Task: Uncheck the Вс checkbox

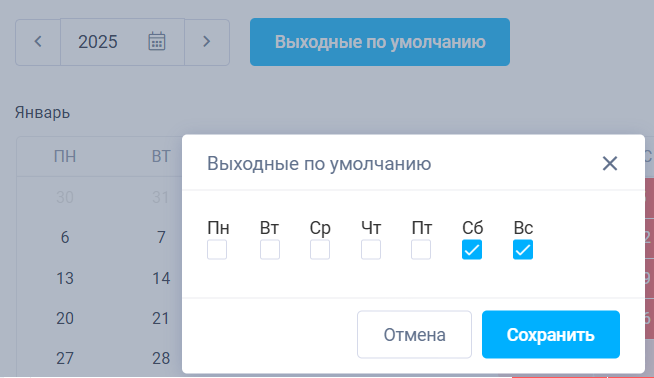Action: (523, 249)
